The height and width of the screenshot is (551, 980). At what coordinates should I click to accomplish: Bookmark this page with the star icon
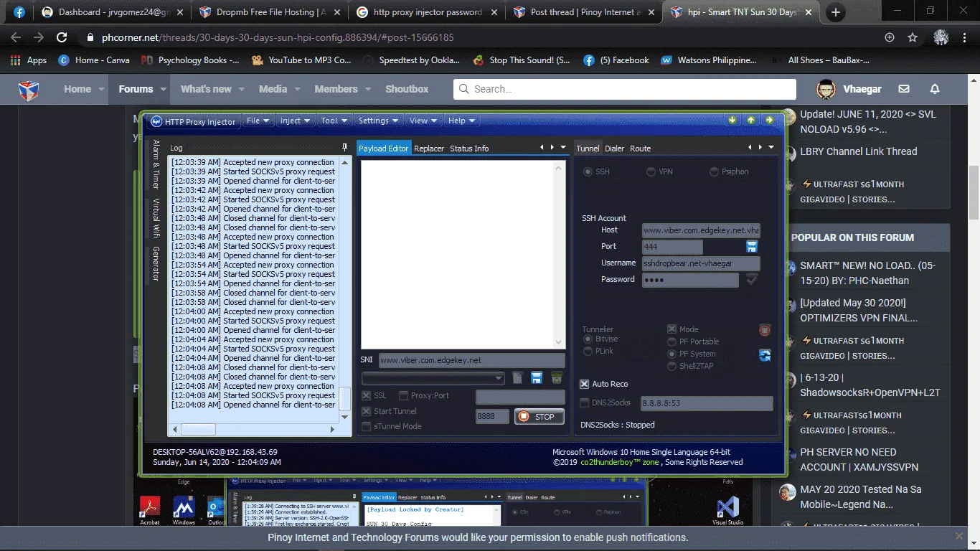click(913, 37)
